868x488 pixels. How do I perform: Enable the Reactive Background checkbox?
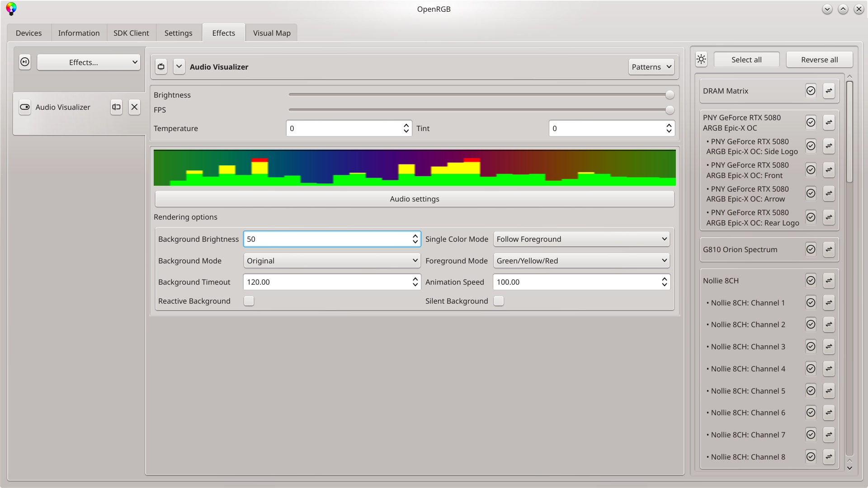tap(249, 301)
